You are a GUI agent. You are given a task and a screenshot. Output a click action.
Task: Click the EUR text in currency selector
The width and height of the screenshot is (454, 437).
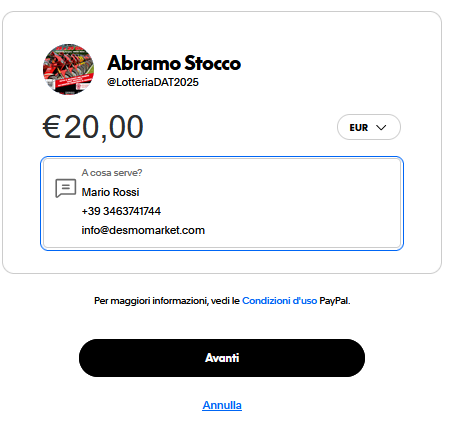[x=359, y=128]
